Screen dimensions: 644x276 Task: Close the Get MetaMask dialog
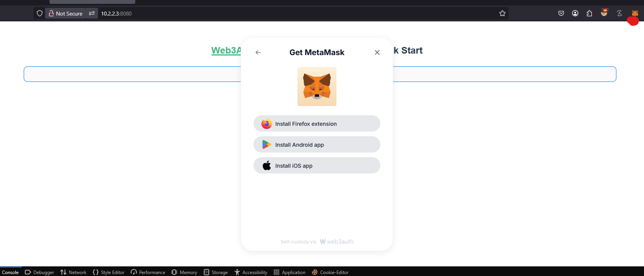click(x=377, y=52)
